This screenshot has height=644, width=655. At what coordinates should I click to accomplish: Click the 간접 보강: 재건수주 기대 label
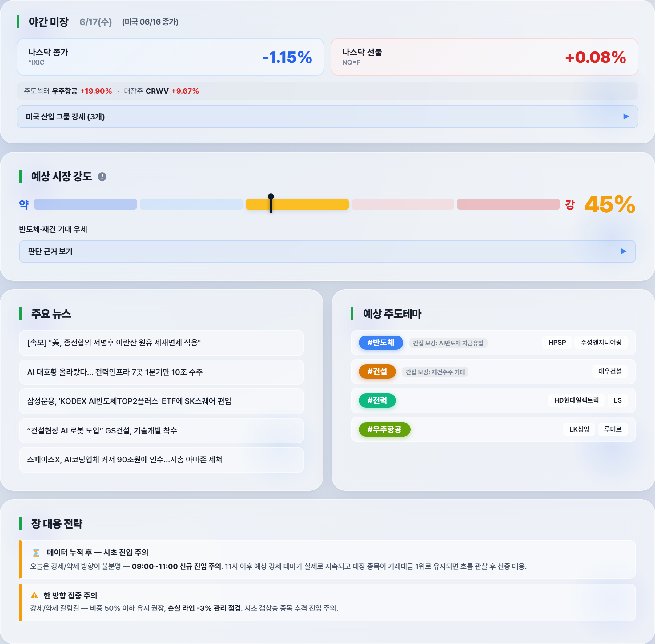(435, 372)
